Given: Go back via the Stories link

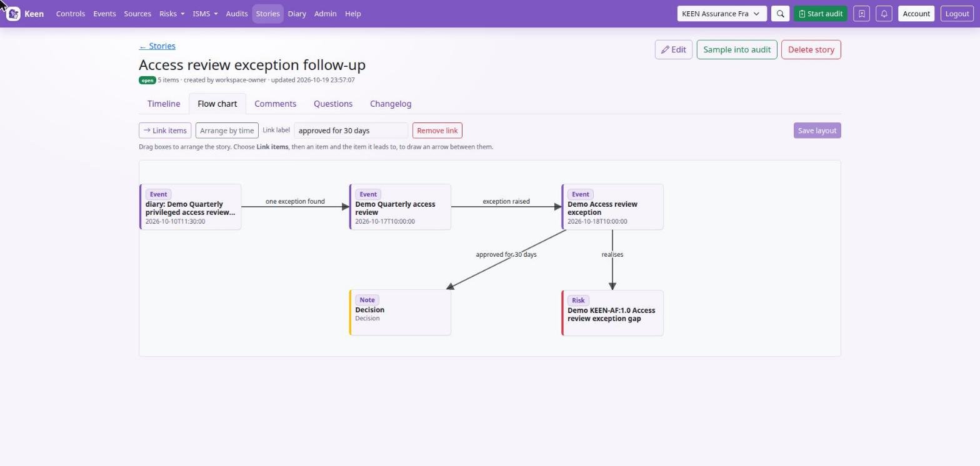Looking at the screenshot, I should point(157,46).
